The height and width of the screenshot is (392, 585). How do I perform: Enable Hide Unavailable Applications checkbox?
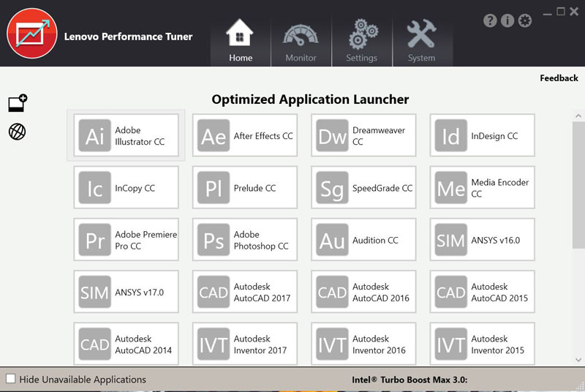pos(11,379)
